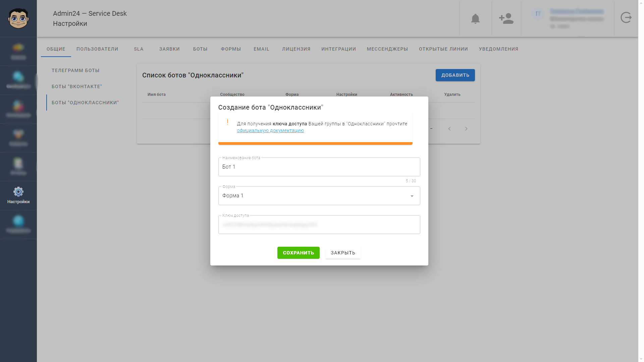Click the Имя бота column header
Image resolution: width=644 pixels, height=362 pixels.
pos(157,95)
